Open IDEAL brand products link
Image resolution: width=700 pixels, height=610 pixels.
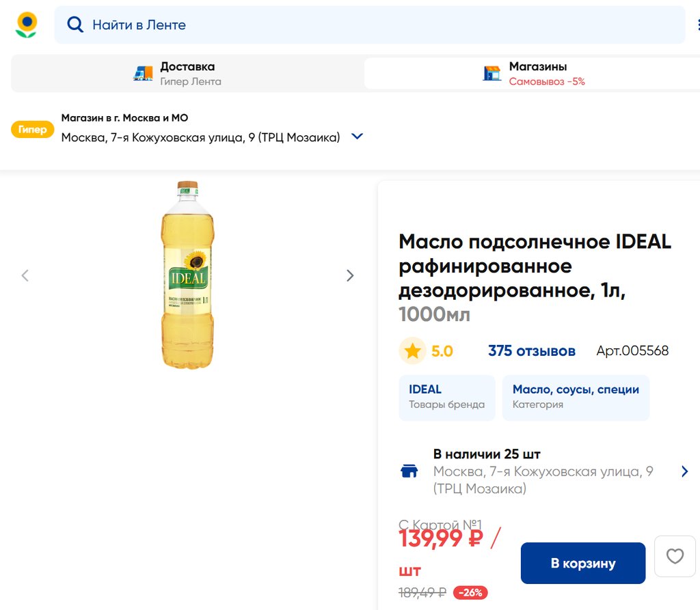click(x=446, y=397)
